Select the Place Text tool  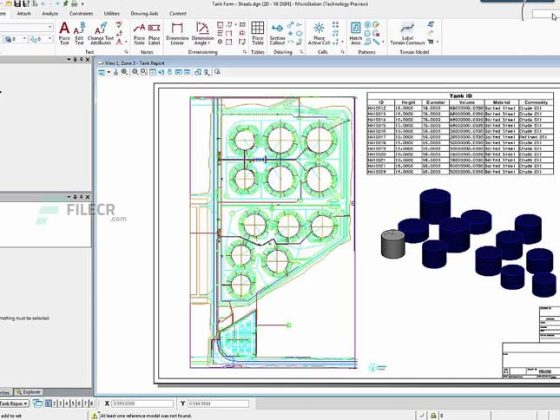coord(64,33)
